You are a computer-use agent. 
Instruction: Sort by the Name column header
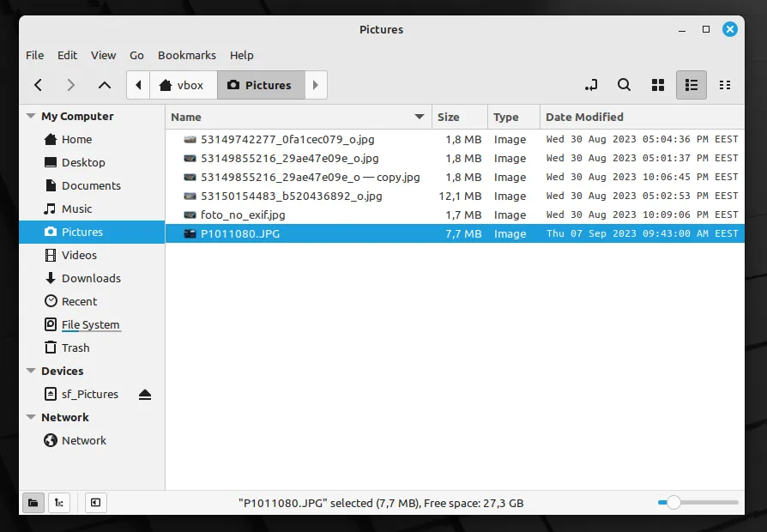point(299,117)
